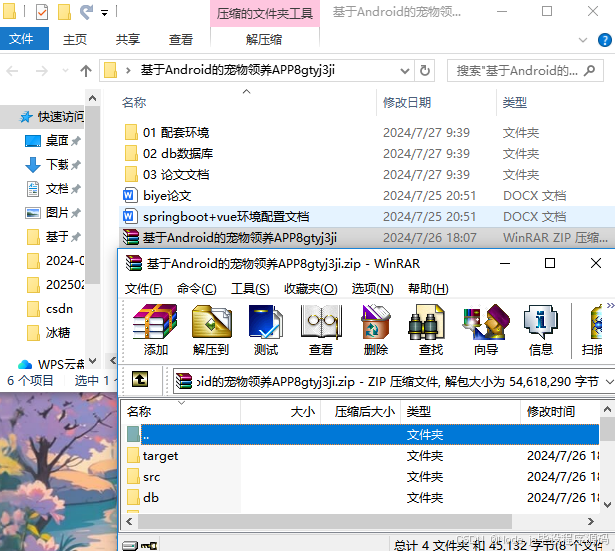Screen dimensions: 615x551
Task: Switch to the 查看 ribbon tab
Action: [x=181, y=40]
